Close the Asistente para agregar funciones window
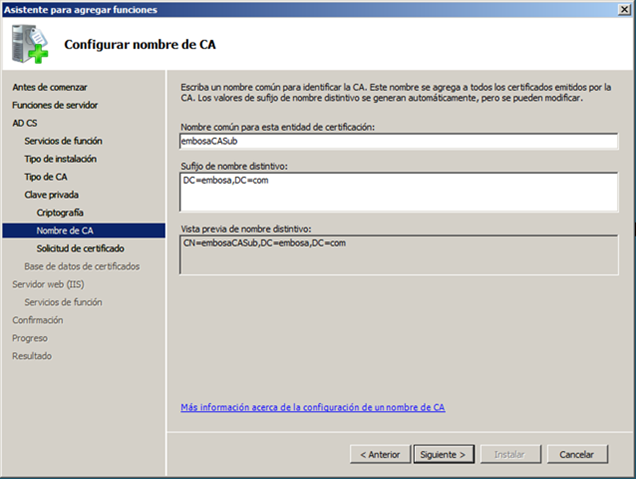The image size is (636, 479). [622, 9]
